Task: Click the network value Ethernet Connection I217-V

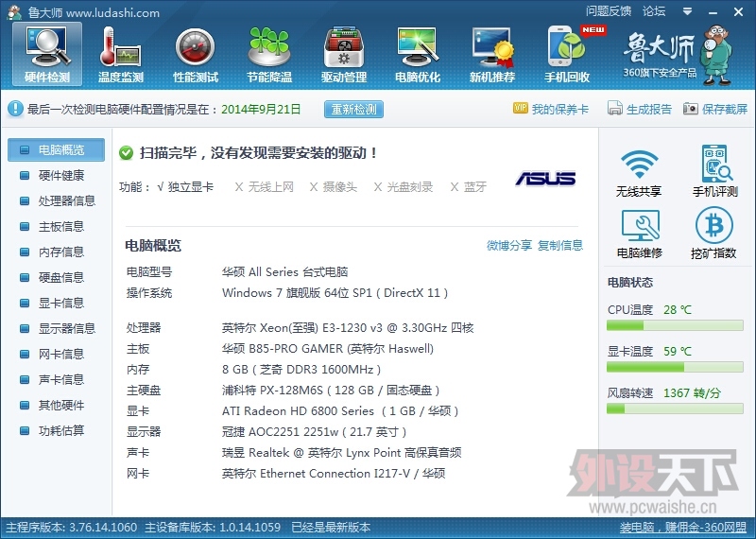Action: click(x=334, y=474)
